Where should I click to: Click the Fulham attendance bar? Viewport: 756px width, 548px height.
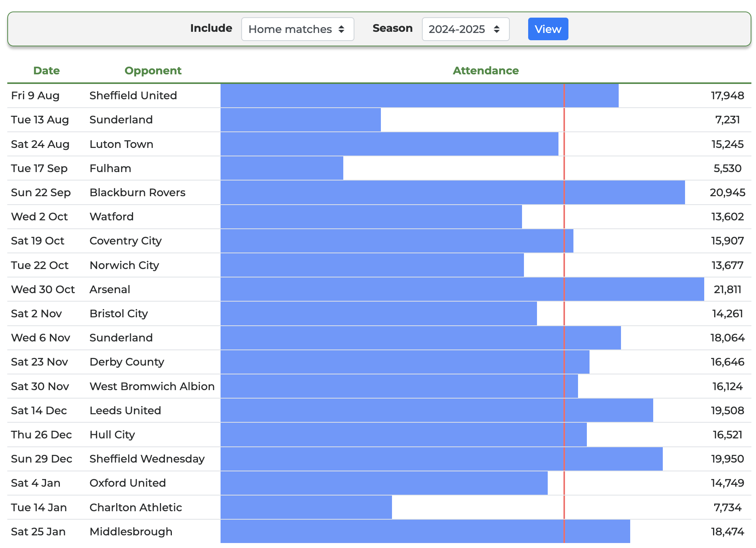click(x=282, y=168)
